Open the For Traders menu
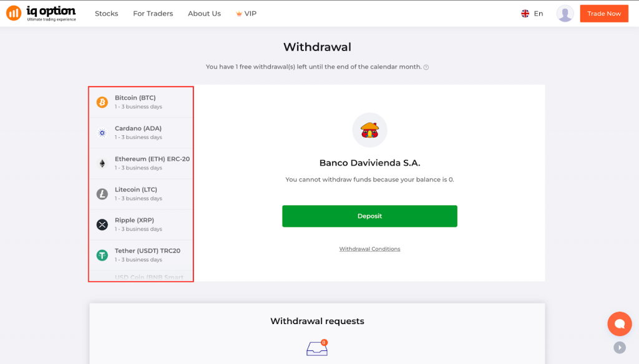 153,14
